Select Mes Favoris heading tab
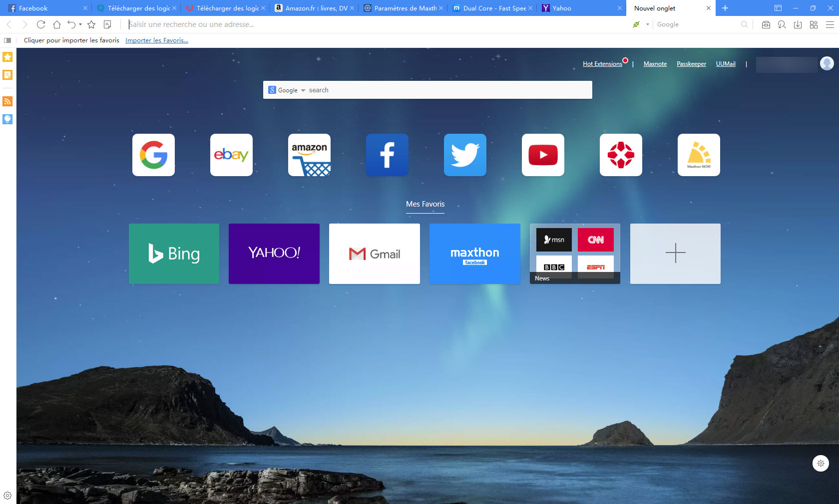 coord(425,204)
